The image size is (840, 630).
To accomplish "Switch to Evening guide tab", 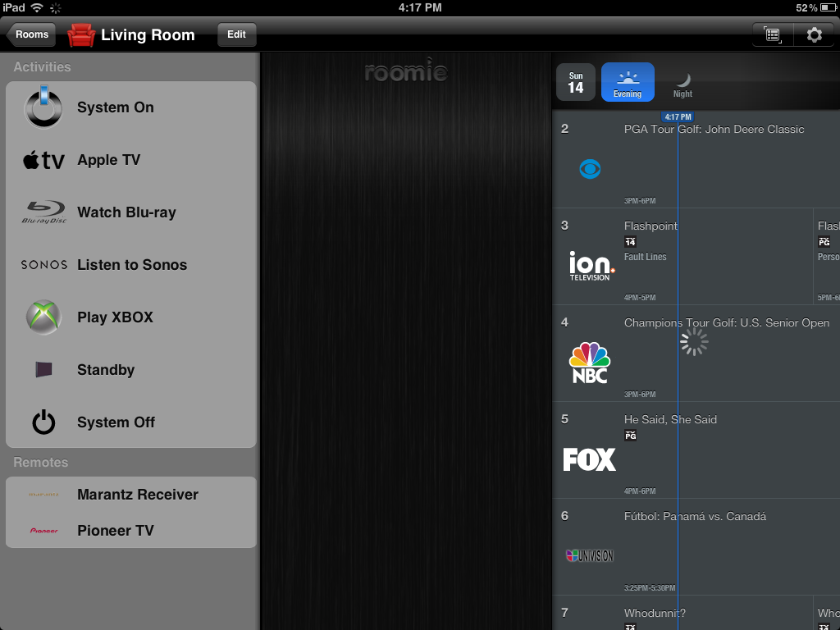I will [x=628, y=82].
